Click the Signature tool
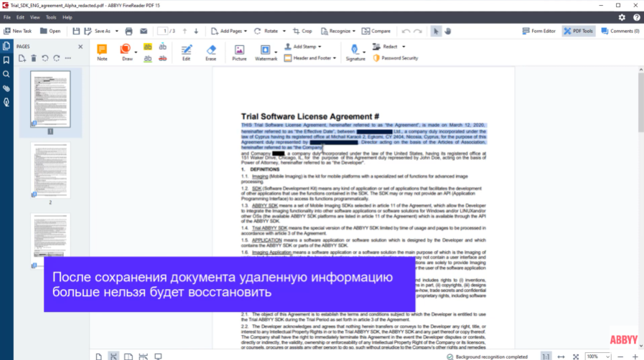 coord(355,52)
